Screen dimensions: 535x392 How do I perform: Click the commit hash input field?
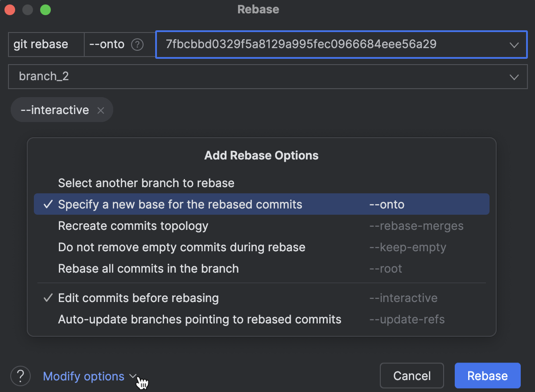(312, 45)
